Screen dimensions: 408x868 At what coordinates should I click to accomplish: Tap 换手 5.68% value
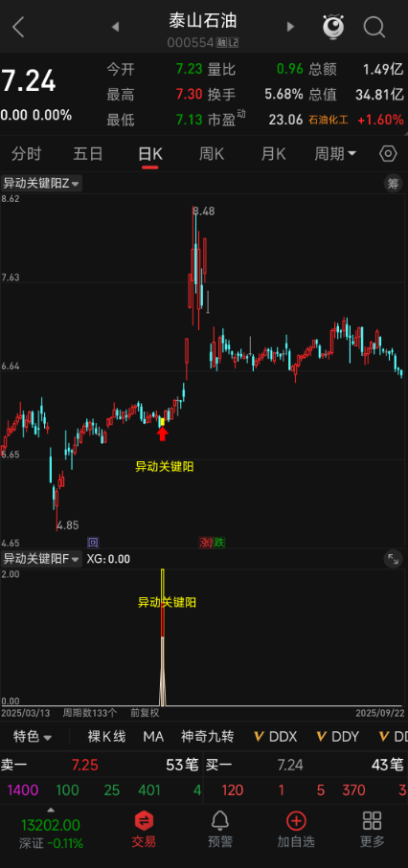click(283, 94)
